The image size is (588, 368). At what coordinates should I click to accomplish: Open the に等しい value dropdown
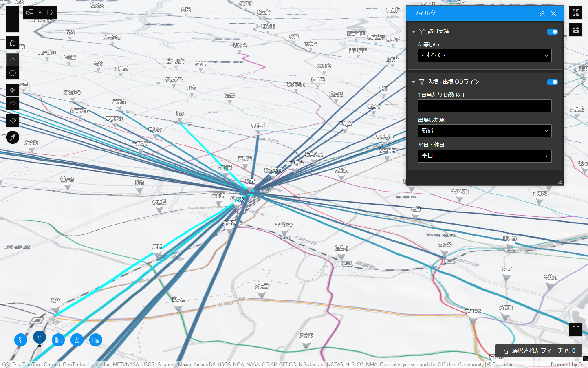tap(484, 55)
